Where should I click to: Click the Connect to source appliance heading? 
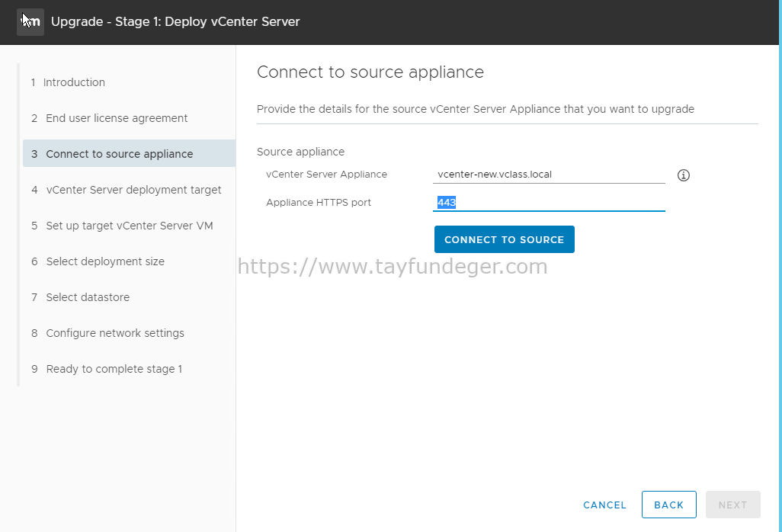370,72
